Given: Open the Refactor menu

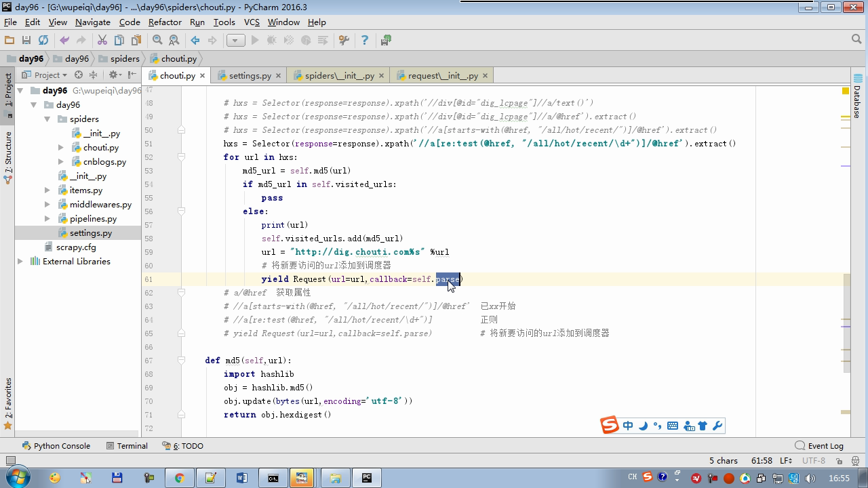Looking at the screenshot, I should point(165,22).
